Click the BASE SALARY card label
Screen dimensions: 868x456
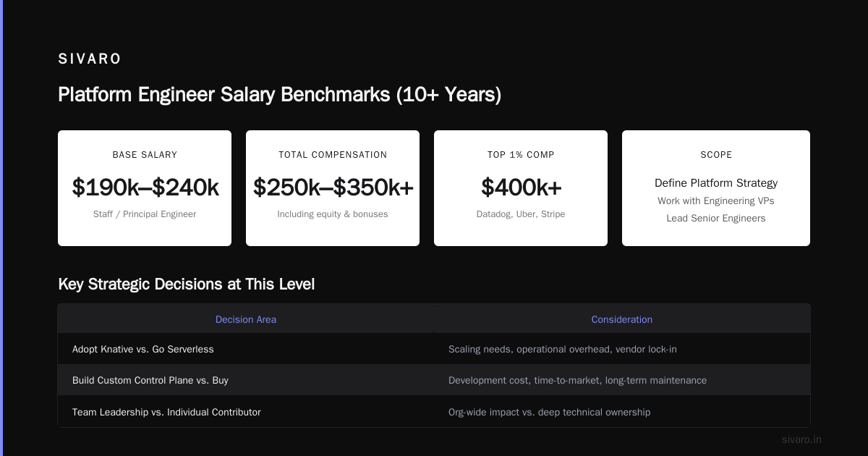(145, 155)
